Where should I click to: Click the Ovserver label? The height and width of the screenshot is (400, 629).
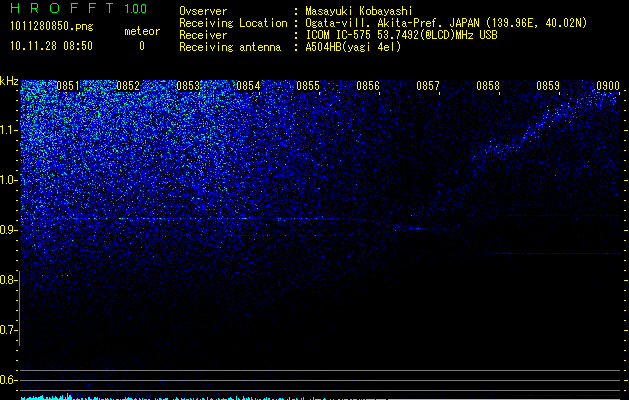tap(203, 11)
